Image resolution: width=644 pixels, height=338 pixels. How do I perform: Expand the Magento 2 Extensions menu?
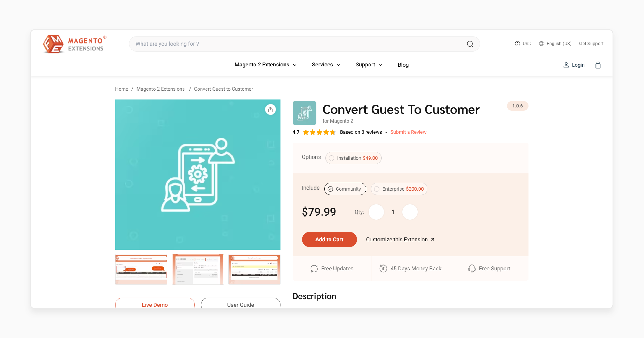pyautogui.click(x=265, y=65)
